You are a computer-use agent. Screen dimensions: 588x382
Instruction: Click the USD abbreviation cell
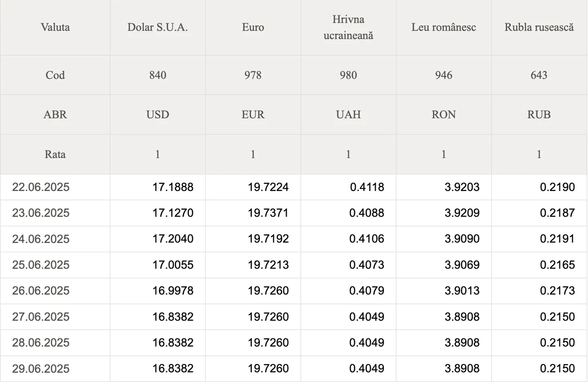pos(158,114)
